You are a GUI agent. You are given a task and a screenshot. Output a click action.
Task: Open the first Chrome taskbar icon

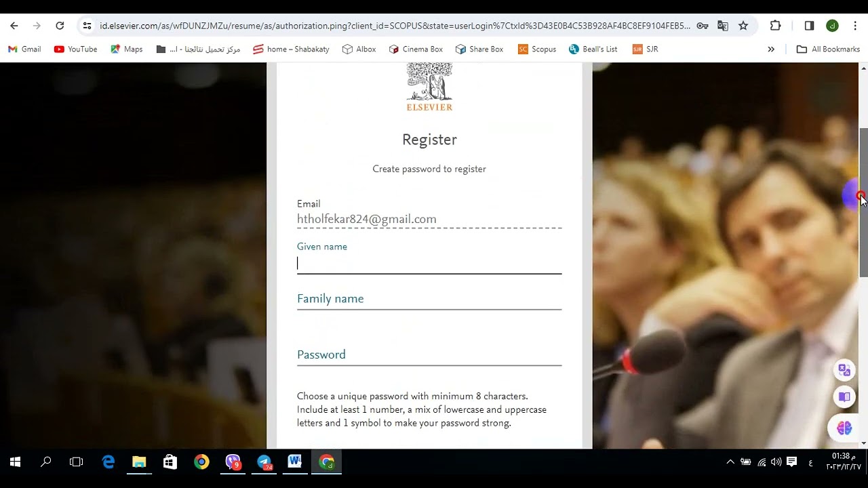(x=201, y=462)
